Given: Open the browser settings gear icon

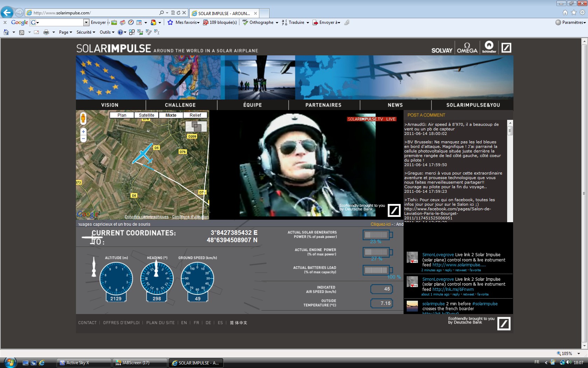Looking at the screenshot, I should [582, 13].
